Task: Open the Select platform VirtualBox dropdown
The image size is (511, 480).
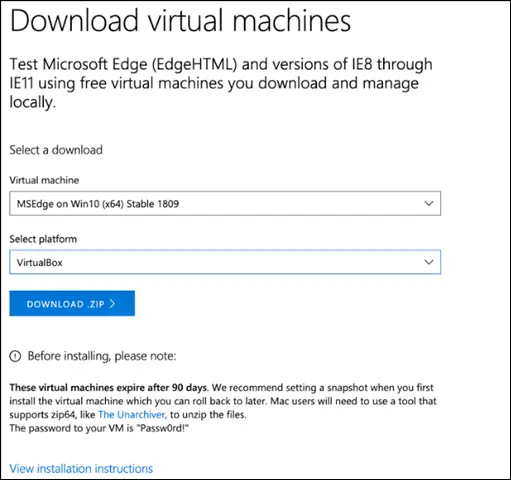Action: pyautogui.click(x=225, y=262)
